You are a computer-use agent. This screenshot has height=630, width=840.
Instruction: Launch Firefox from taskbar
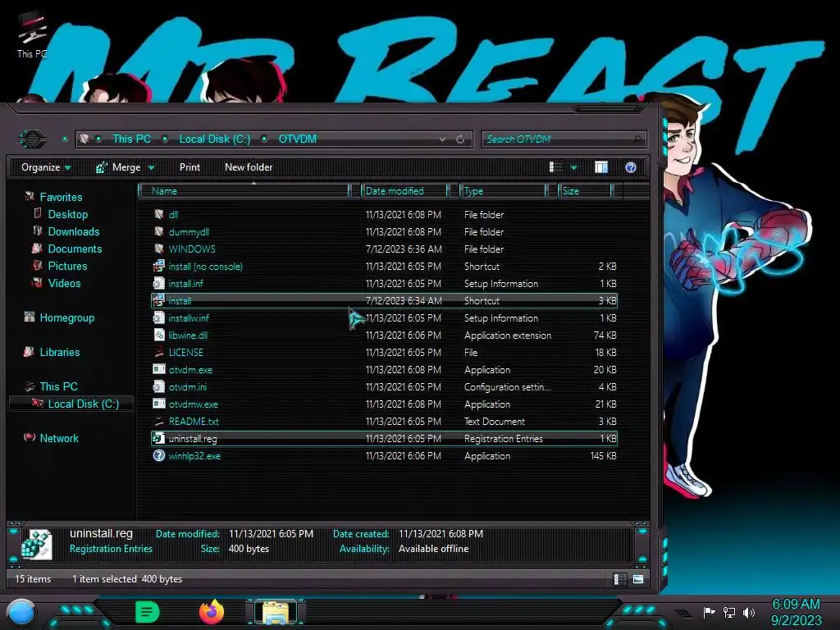tap(212, 612)
